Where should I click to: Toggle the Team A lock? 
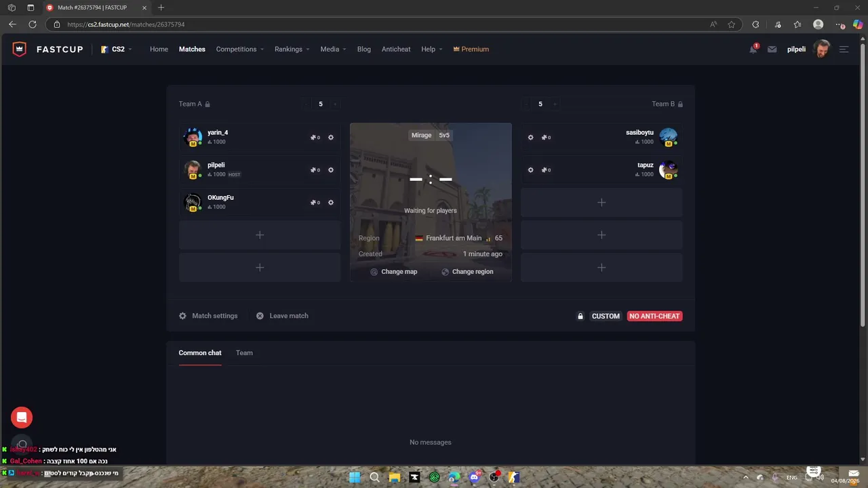(x=208, y=104)
